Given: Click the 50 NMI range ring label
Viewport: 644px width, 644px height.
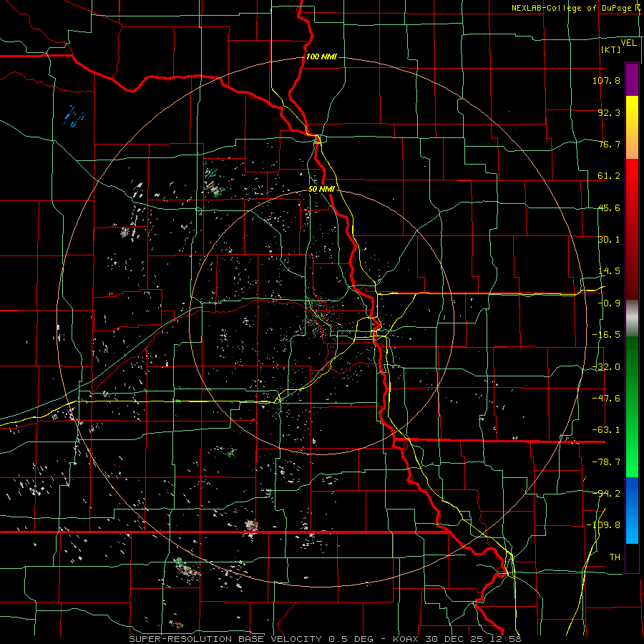Looking at the screenshot, I should point(321,190).
